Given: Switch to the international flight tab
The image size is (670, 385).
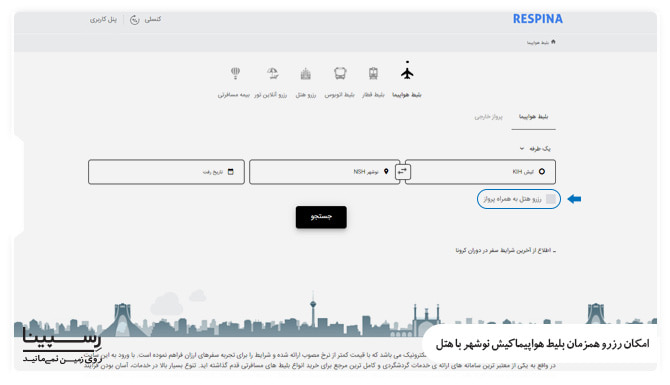Looking at the screenshot, I should click(x=488, y=117).
